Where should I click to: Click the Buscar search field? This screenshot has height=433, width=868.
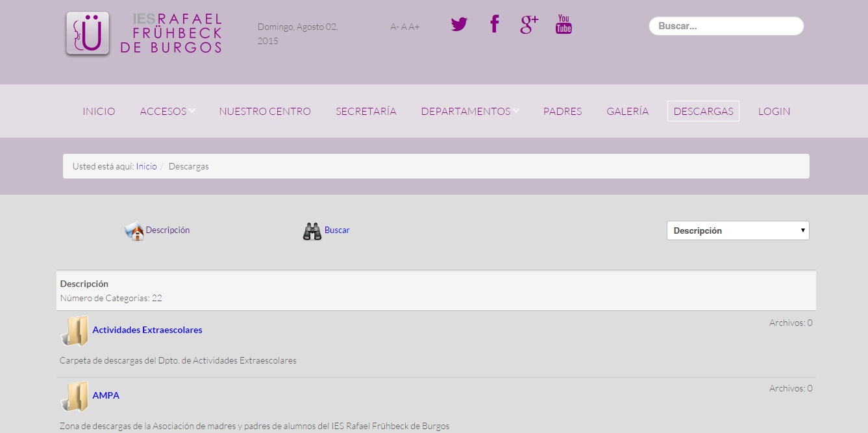pyautogui.click(x=726, y=26)
